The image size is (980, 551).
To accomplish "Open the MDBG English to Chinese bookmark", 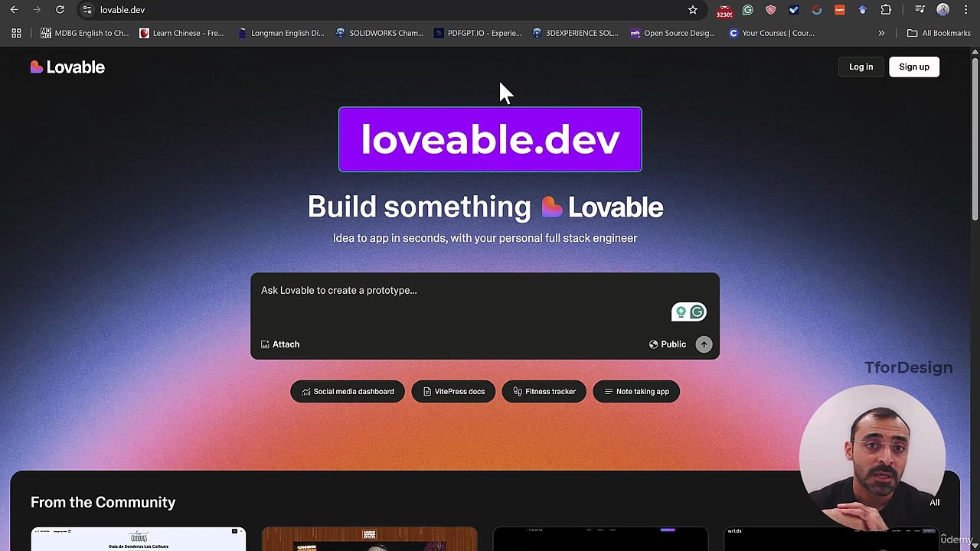I will [x=84, y=33].
